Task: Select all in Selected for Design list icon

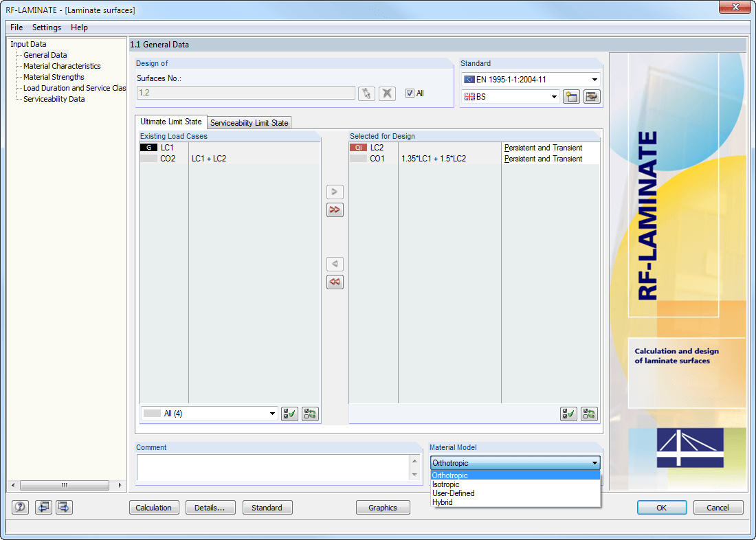Action: tap(568, 414)
